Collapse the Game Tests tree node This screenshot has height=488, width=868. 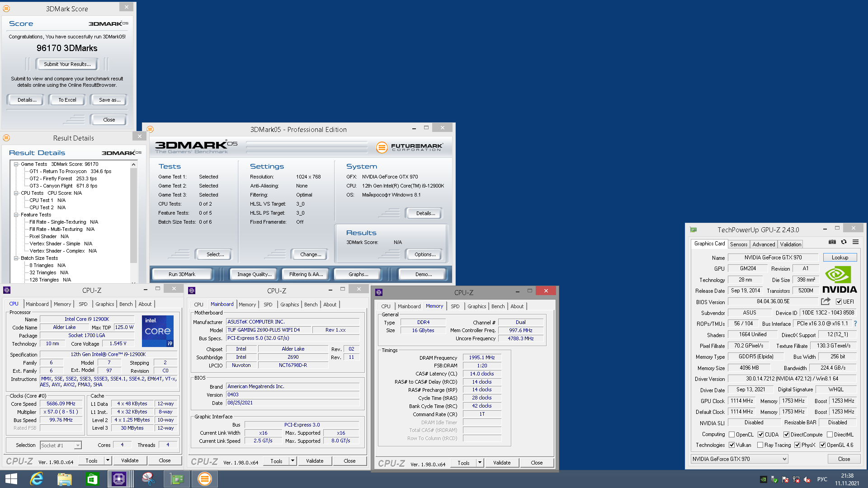pyautogui.click(x=16, y=164)
